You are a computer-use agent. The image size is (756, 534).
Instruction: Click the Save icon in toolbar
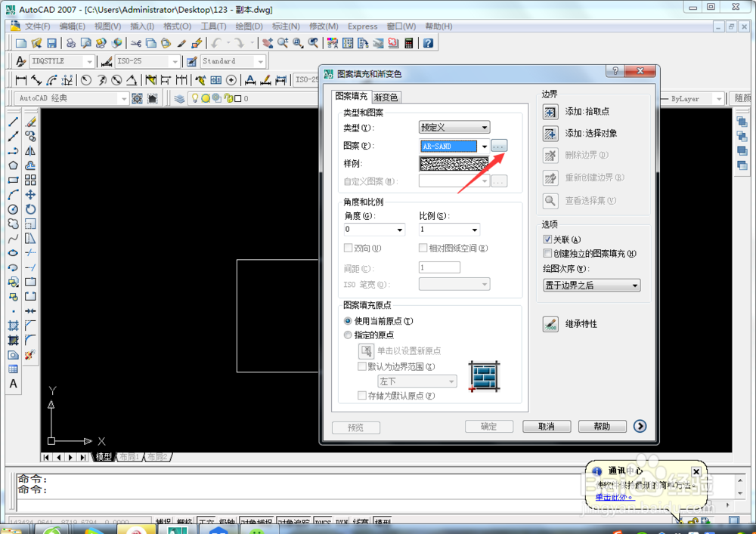point(51,43)
